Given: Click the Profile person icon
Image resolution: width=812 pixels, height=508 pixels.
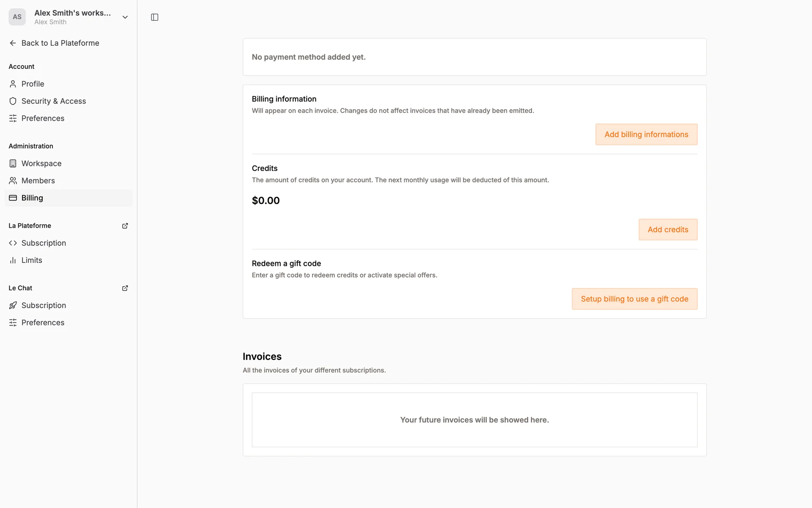Looking at the screenshot, I should point(13,84).
